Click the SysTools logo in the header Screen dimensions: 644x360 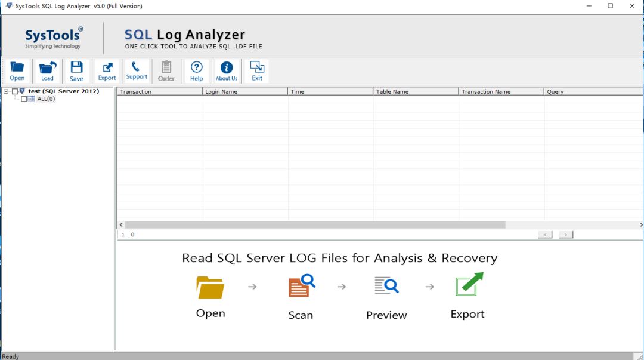click(54, 38)
